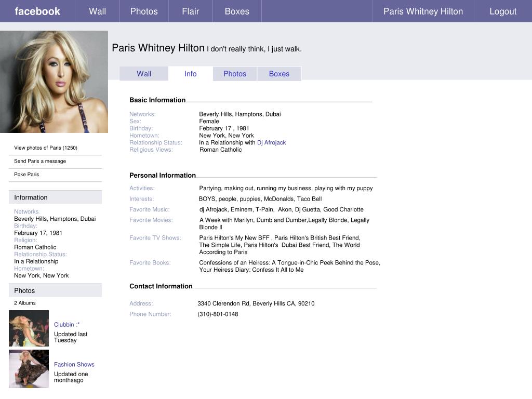
Task: Click the Interests value 'BOYS, people, puppies'
Action: (260, 199)
